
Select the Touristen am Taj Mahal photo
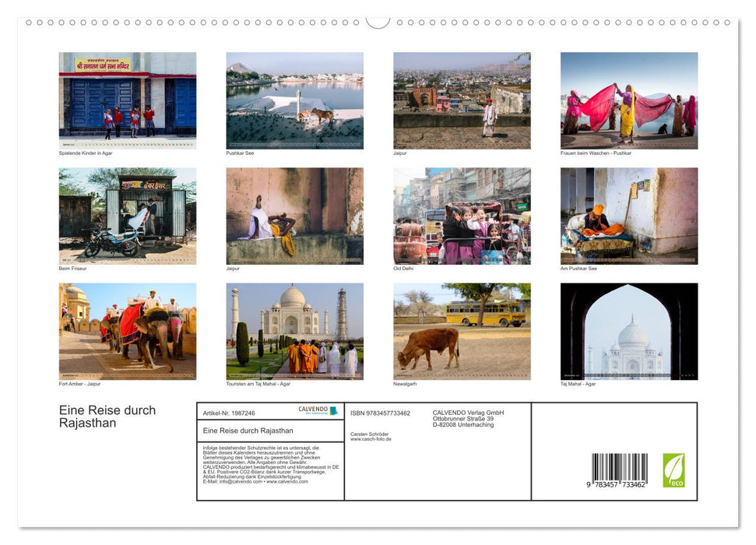pos(294,331)
